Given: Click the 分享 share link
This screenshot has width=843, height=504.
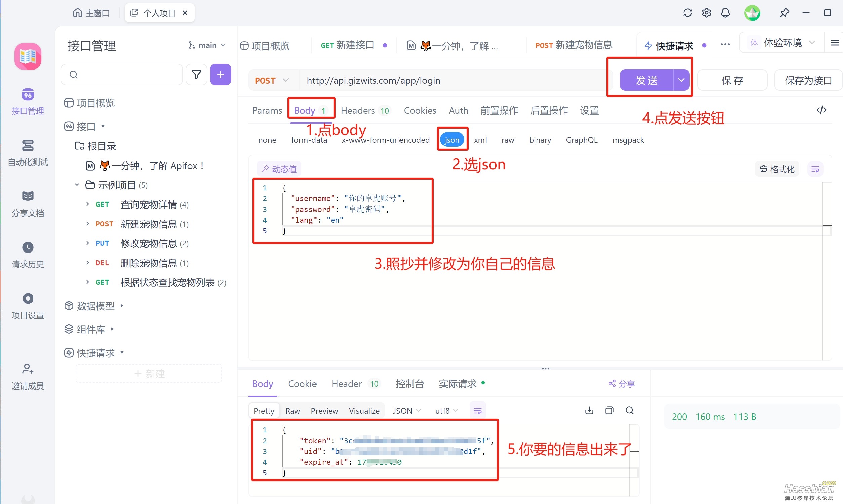Looking at the screenshot, I should coord(622,384).
